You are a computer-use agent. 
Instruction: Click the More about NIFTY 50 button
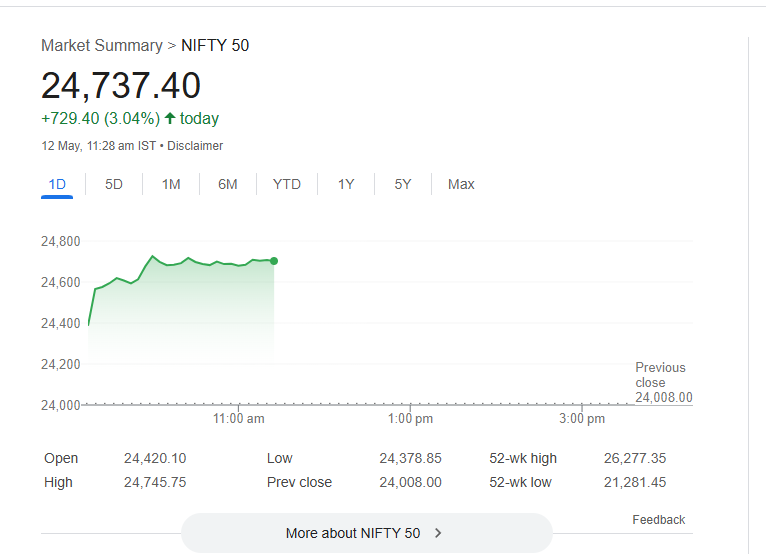pos(366,533)
